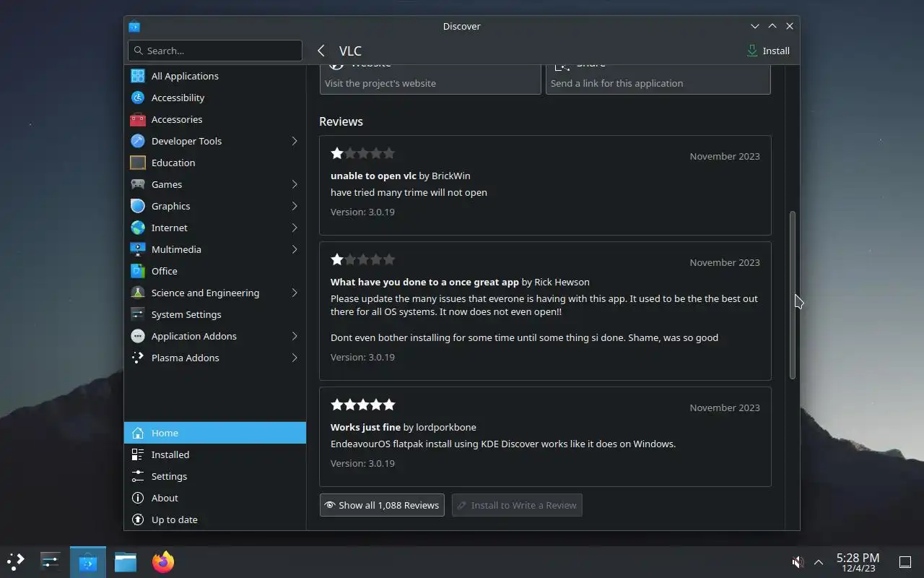Select the Home sidebar entry
This screenshot has width=924, height=578.
(215, 433)
